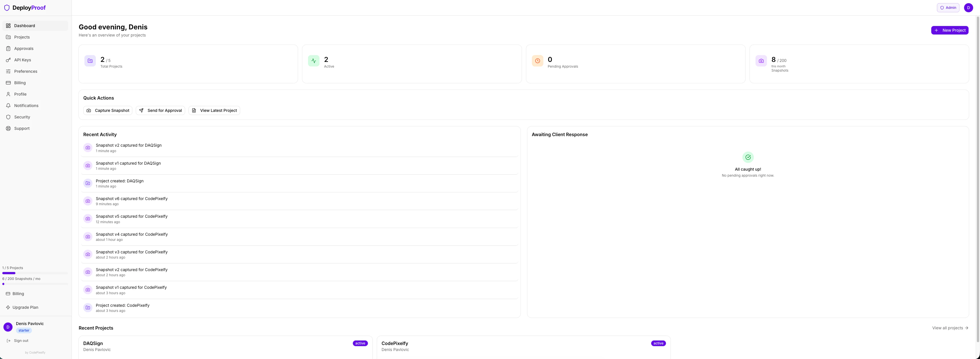Click the lightning icon next to Upgrade Plan

pyautogui.click(x=8, y=307)
